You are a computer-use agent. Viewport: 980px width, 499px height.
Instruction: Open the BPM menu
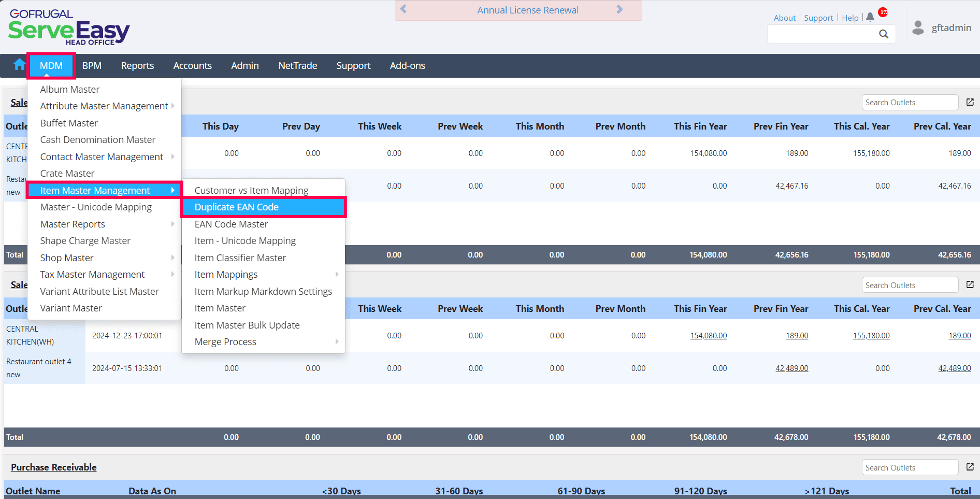[92, 66]
